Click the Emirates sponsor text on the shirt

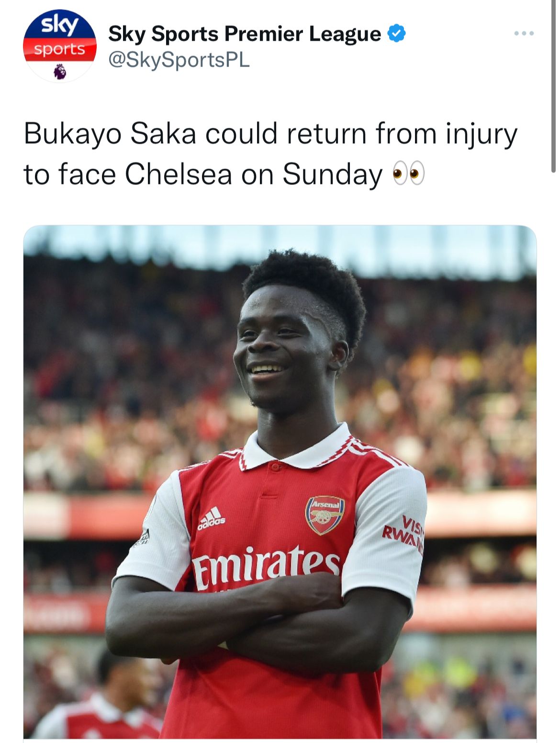point(266,567)
